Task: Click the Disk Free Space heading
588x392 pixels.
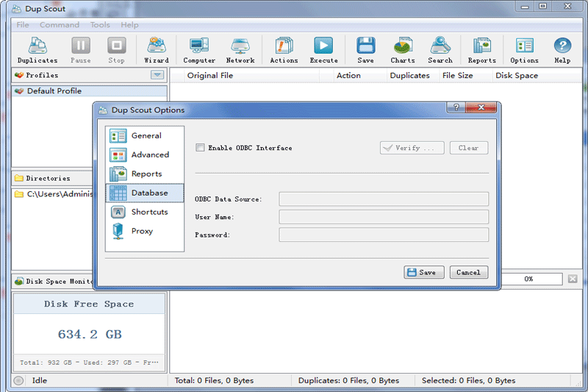Action: click(x=89, y=304)
